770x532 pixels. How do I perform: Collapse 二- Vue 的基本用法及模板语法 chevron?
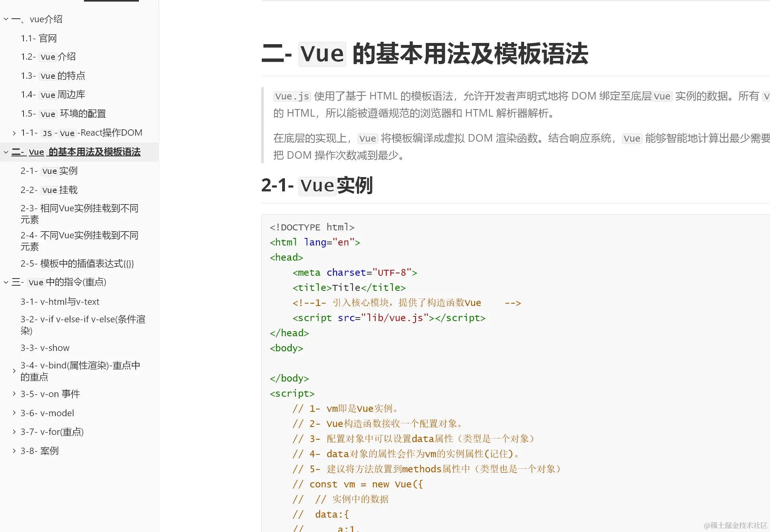tap(6, 152)
